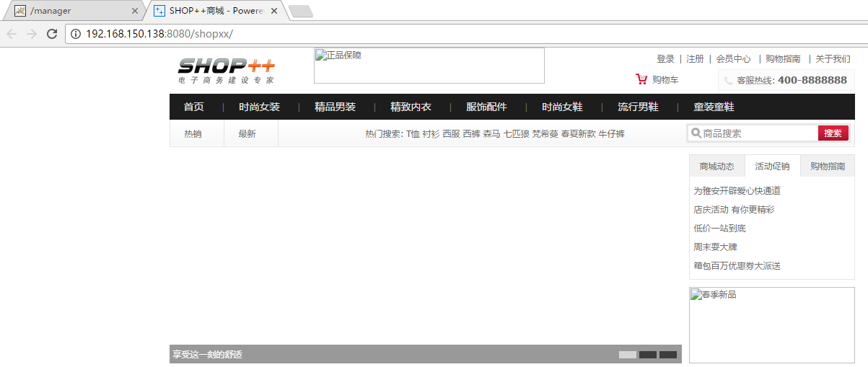Click the magnifier icon in search box
This screenshot has width=868, height=367.
point(696,133)
